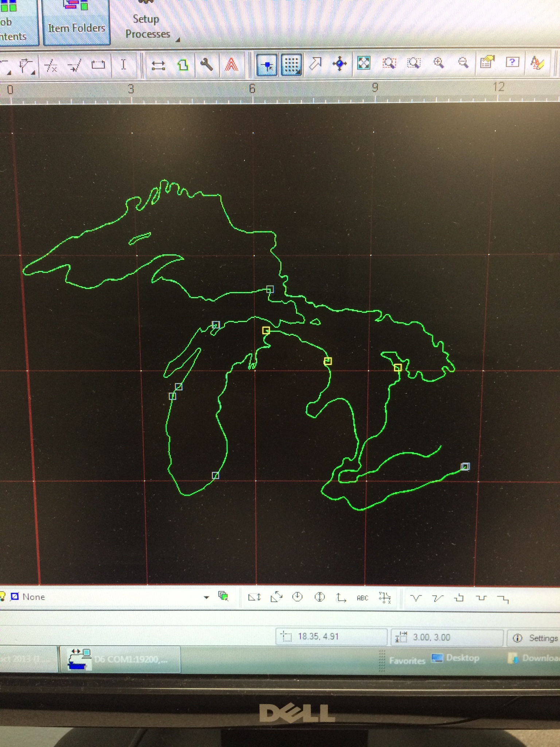The image size is (560, 747).
Task: Open the Settings button in status bar
Action: click(534, 638)
